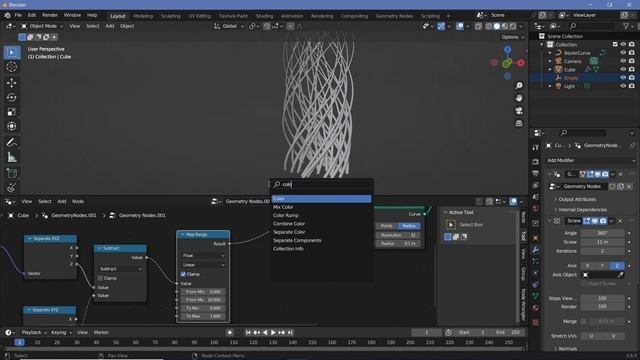The height and width of the screenshot is (360, 640).
Task: Open the Add Modifier dropdown
Action: pyautogui.click(x=590, y=160)
